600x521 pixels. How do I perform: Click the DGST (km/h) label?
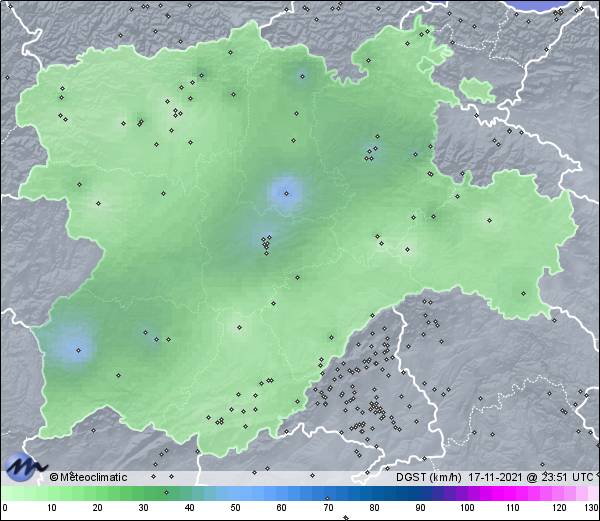pyautogui.click(x=429, y=477)
